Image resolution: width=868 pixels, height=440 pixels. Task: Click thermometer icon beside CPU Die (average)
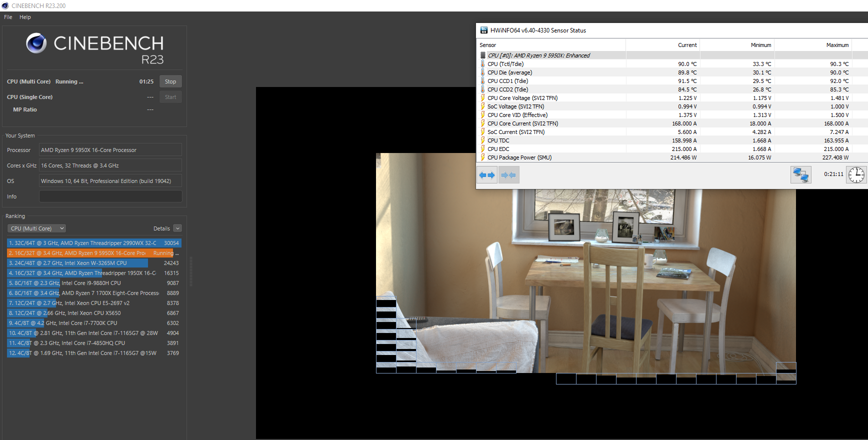(483, 72)
